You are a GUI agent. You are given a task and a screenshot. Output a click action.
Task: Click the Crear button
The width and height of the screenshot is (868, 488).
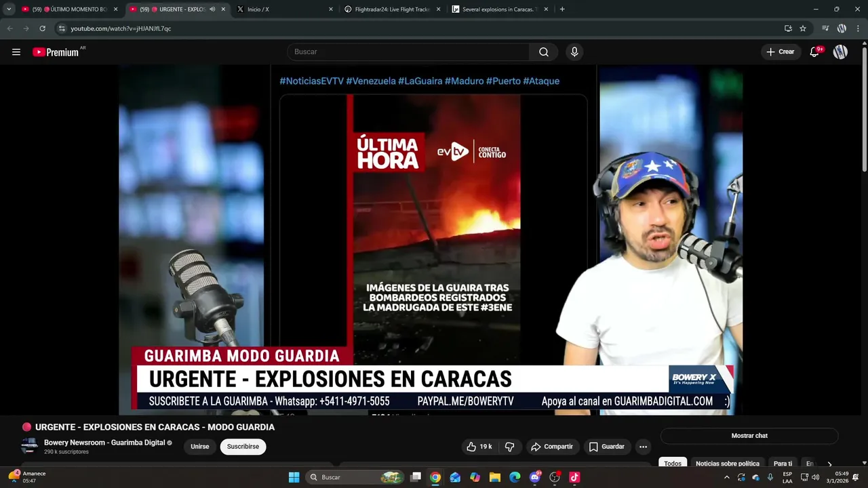(781, 52)
